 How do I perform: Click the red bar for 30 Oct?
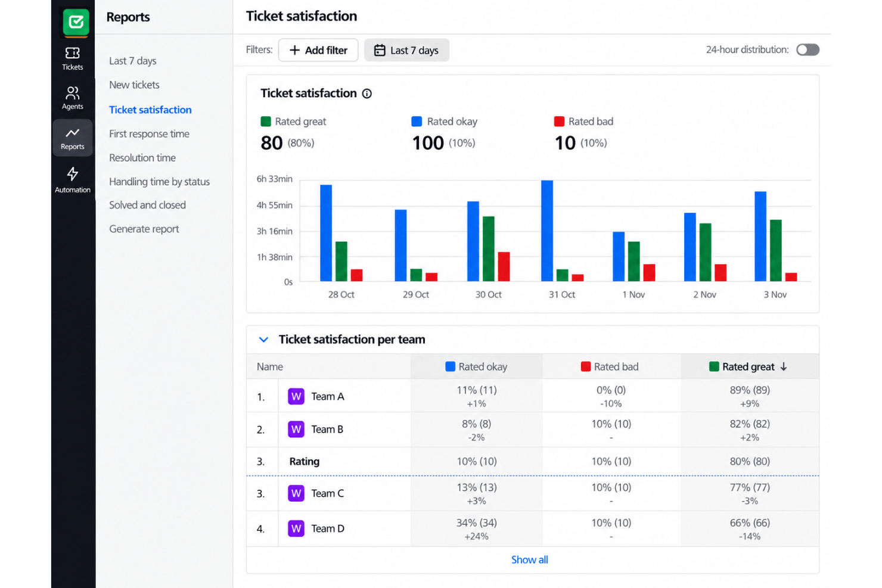tap(504, 267)
